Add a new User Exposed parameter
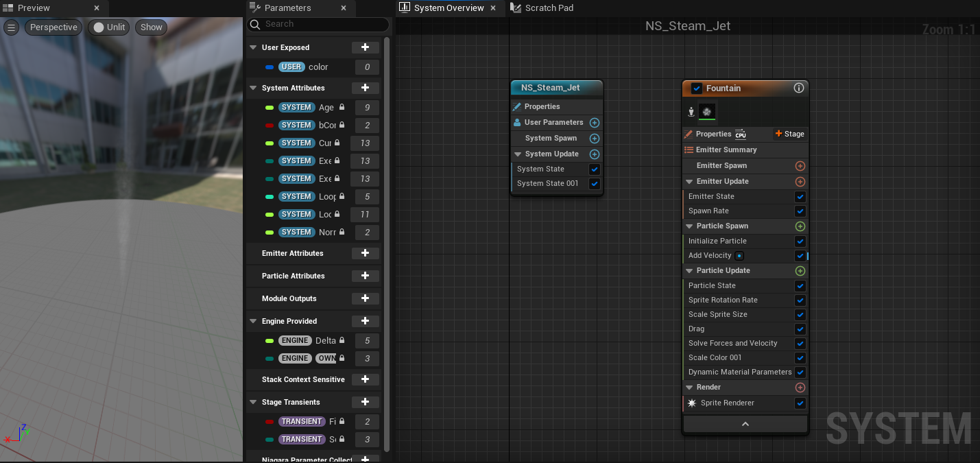The width and height of the screenshot is (980, 463). point(365,47)
